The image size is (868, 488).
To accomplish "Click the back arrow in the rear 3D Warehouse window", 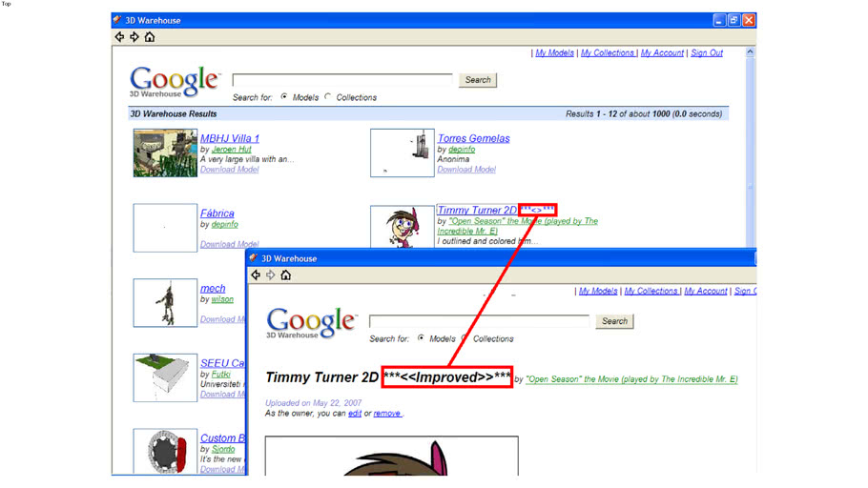I will click(x=119, y=37).
